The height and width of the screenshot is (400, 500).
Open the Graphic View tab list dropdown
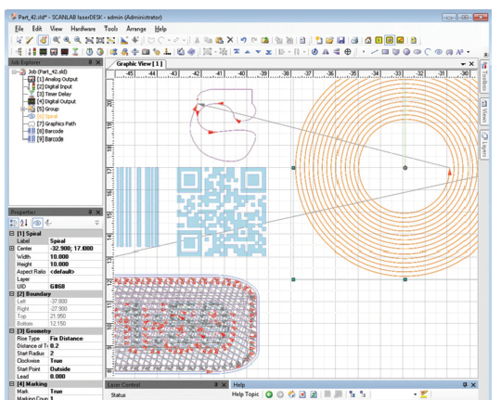463,64
